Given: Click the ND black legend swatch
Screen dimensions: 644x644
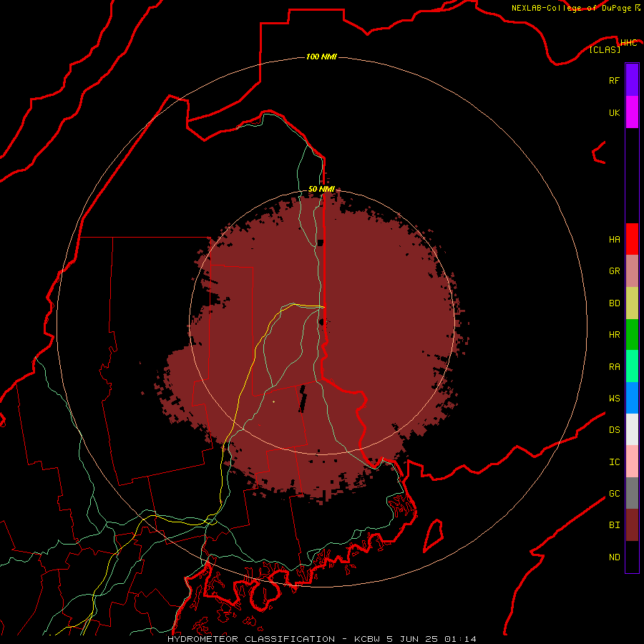Looking at the screenshot, I should [x=632, y=557].
